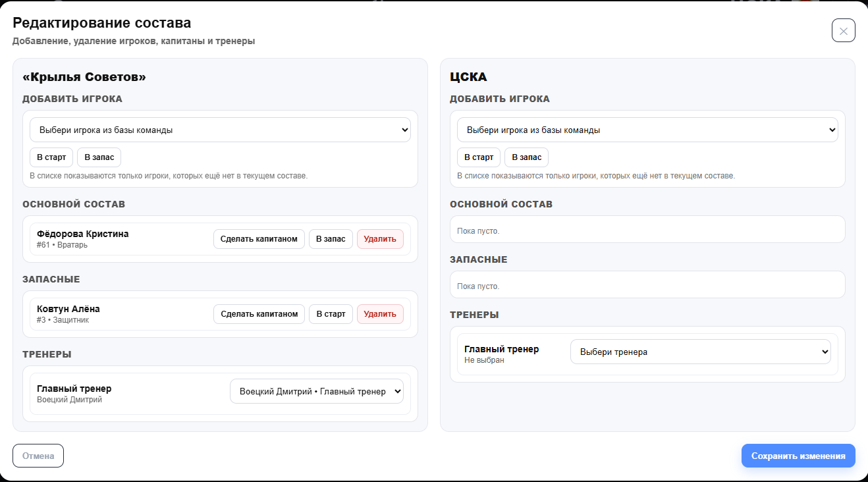Image resolution: width=868 pixels, height=482 pixels.
Task: Open head coach dropdown showing Воецкий Дмитрий
Action: coord(316,391)
